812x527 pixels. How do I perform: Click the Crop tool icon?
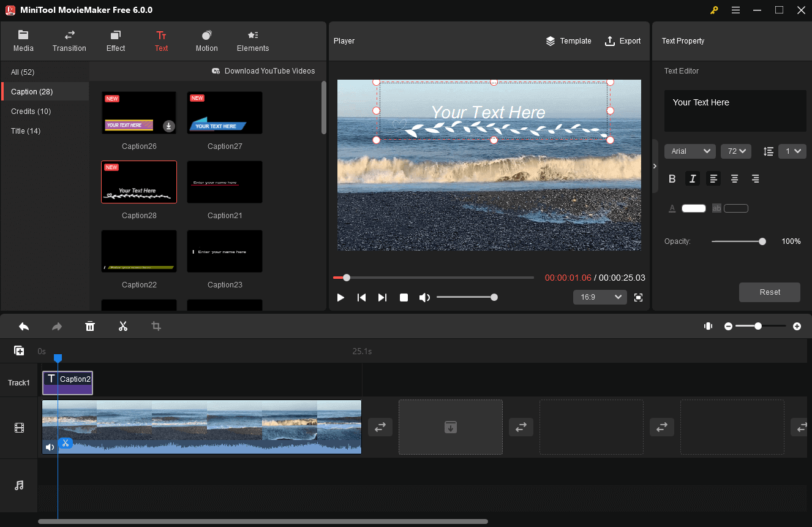pyautogui.click(x=156, y=327)
